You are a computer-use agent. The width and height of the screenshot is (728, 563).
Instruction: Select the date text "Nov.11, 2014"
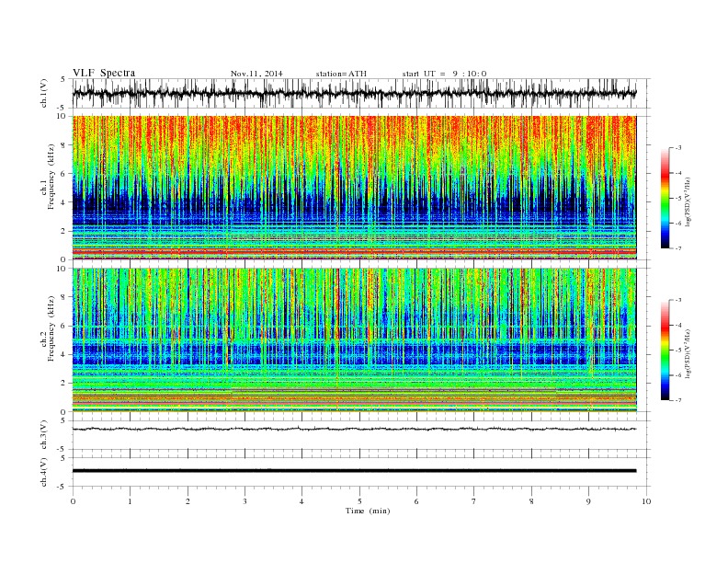(x=256, y=74)
